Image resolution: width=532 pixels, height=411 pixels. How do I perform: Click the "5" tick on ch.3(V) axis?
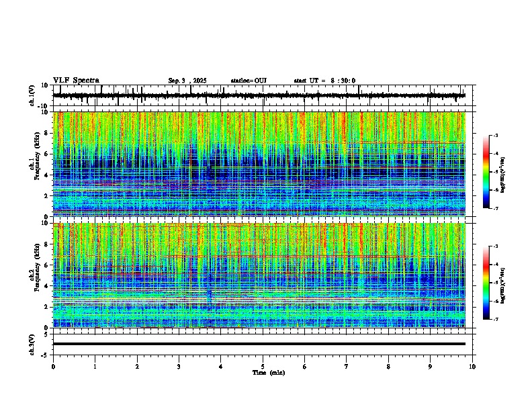tap(47, 334)
